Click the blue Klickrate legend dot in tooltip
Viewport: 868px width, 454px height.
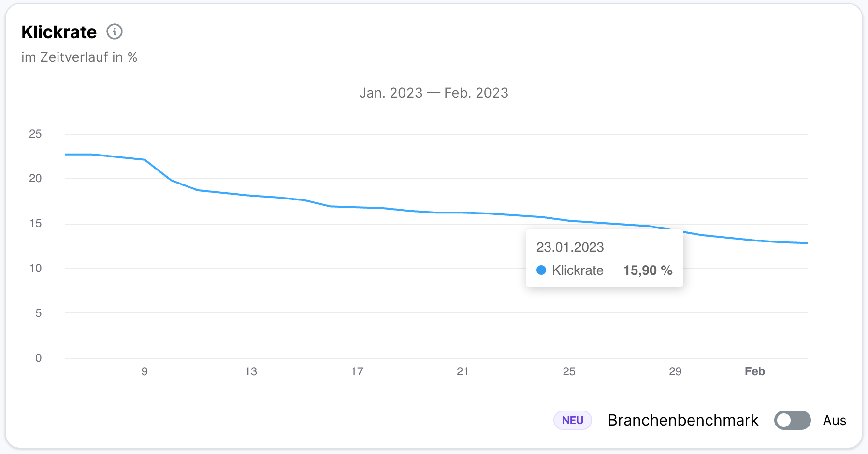click(542, 270)
